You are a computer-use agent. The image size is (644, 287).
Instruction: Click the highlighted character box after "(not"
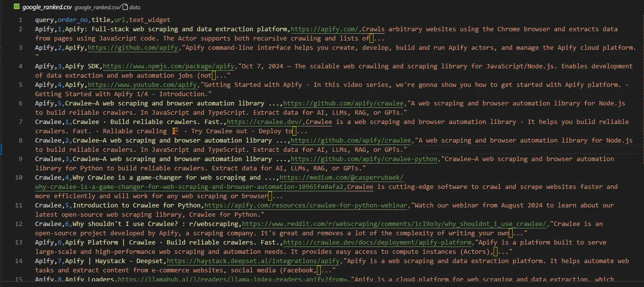pyautogui.click(x=213, y=76)
